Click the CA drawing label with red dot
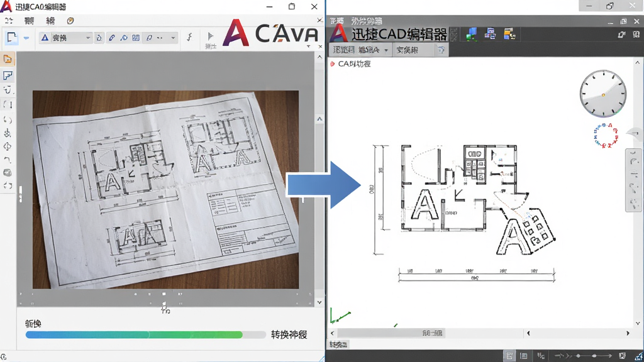The image size is (644, 362). 350,63
